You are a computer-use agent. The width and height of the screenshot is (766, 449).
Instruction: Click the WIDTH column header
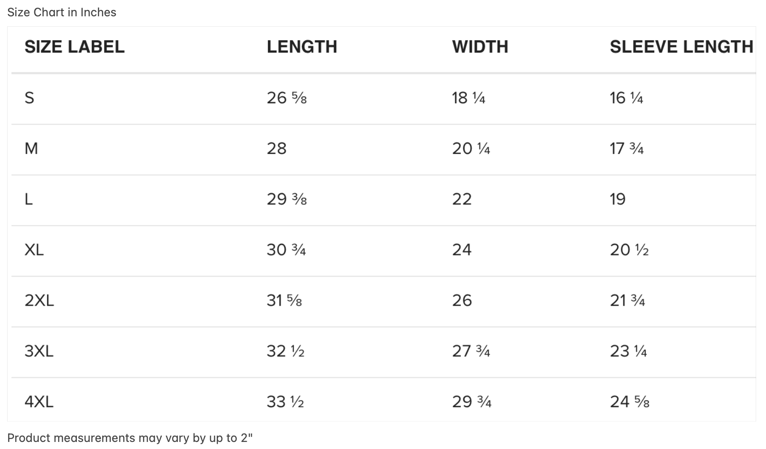(480, 47)
